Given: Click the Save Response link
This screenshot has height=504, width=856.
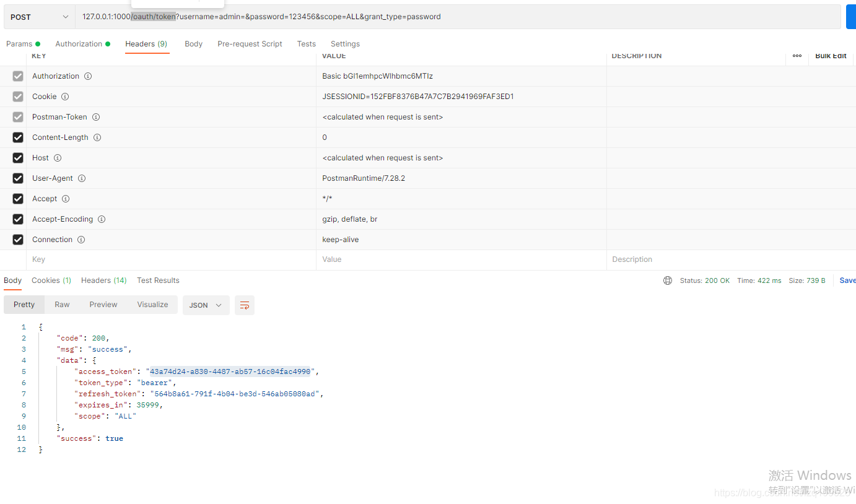Looking at the screenshot, I should pos(846,280).
